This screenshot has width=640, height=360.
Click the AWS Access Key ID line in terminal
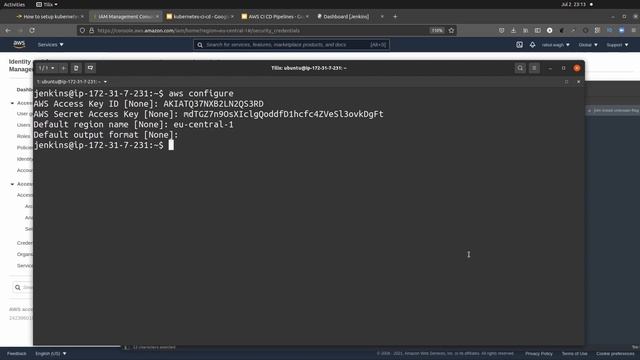(x=149, y=104)
